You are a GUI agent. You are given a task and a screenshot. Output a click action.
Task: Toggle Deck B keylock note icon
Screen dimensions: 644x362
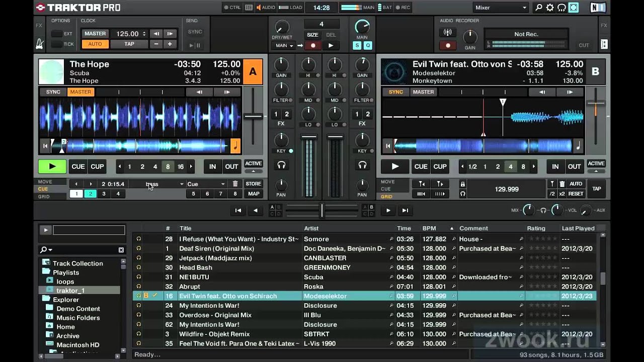click(x=578, y=146)
